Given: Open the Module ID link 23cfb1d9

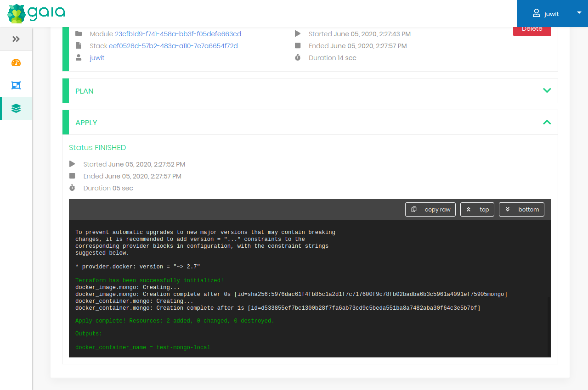Looking at the screenshot, I should click(x=178, y=34).
